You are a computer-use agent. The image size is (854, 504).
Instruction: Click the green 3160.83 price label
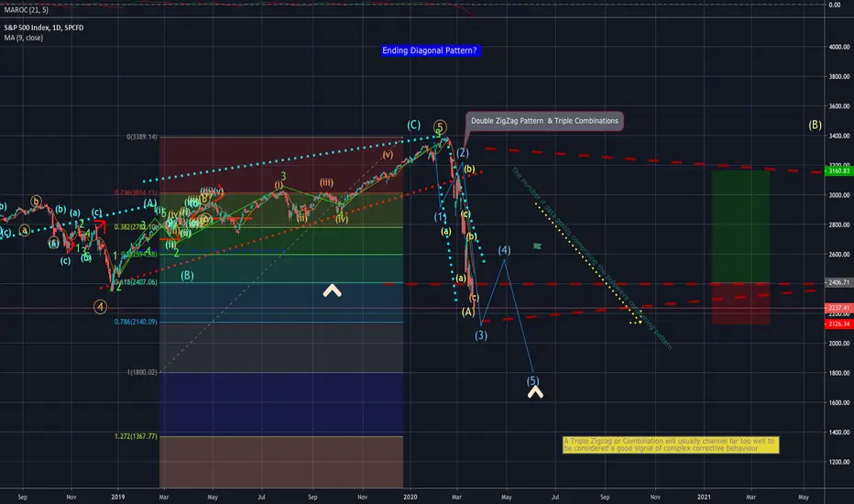(x=838, y=171)
